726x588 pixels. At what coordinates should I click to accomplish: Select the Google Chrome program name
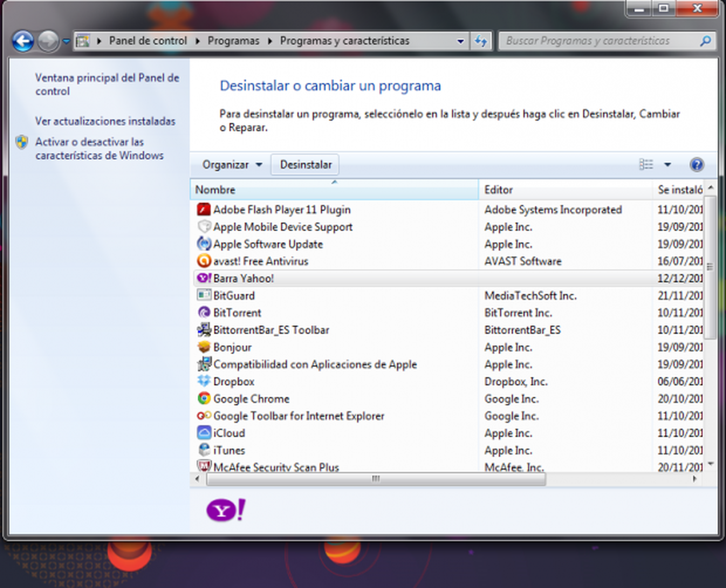click(x=251, y=399)
